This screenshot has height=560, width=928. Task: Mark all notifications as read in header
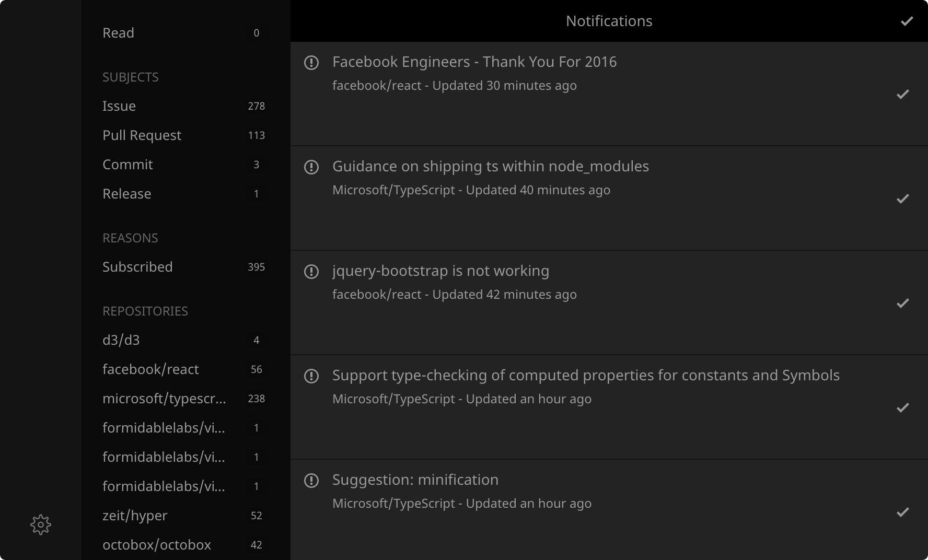tap(907, 21)
